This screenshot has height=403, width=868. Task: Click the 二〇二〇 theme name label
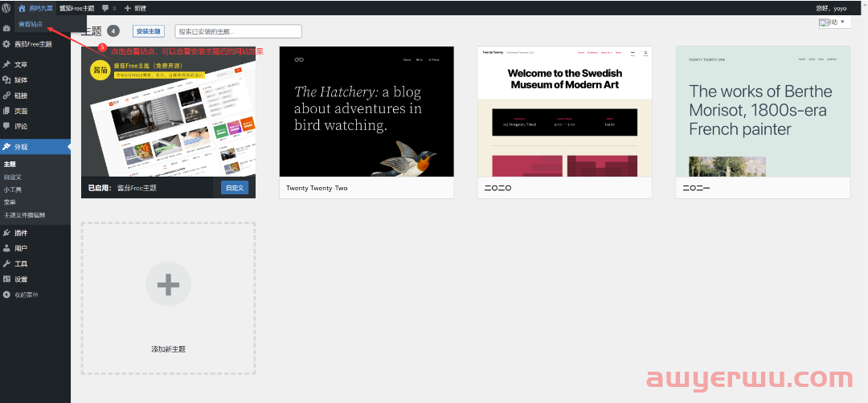click(x=497, y=188)
